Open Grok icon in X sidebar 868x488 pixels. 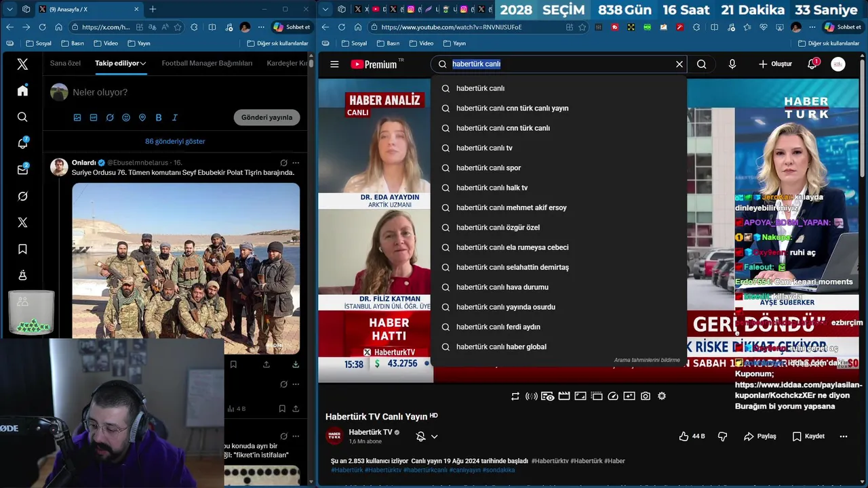click(22, 196)
